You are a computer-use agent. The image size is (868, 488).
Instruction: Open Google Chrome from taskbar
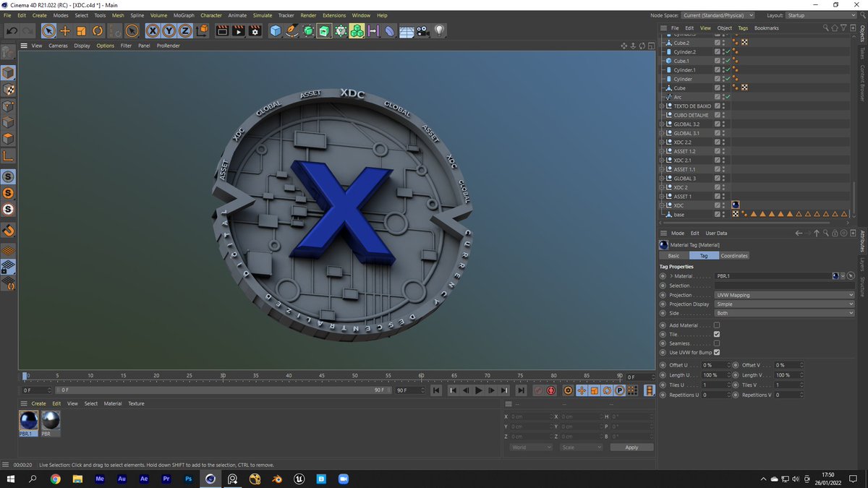(x=56, y=479)
